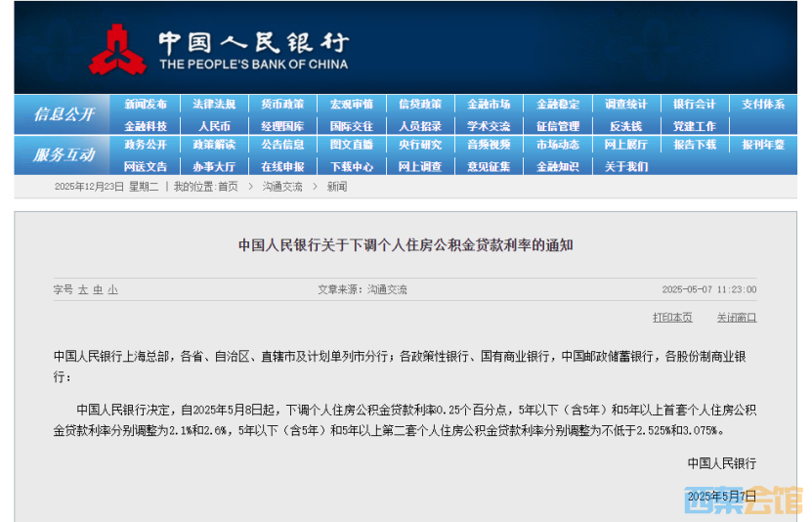Click the notice title about 公积金贷款利率
Screen dimensions: 812x522
[406, 245]
